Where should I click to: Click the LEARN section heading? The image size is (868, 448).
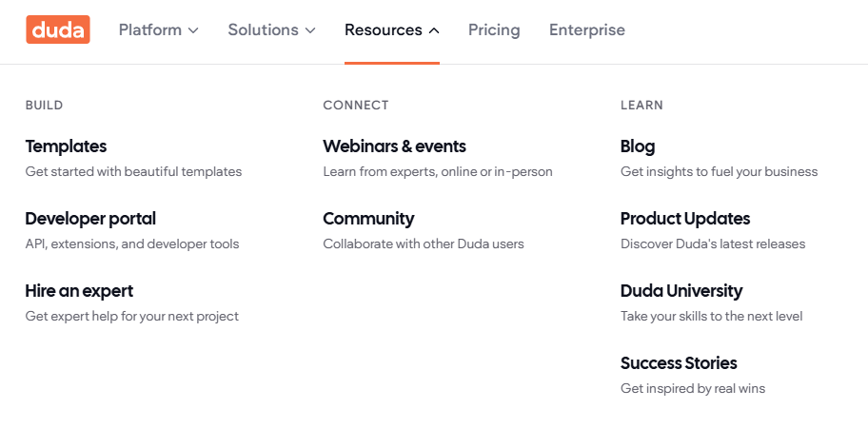pyautogui.click(x=641, y=105)
